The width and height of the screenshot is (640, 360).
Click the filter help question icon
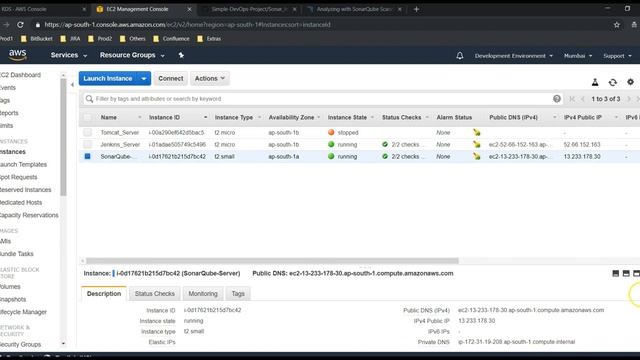557,99
